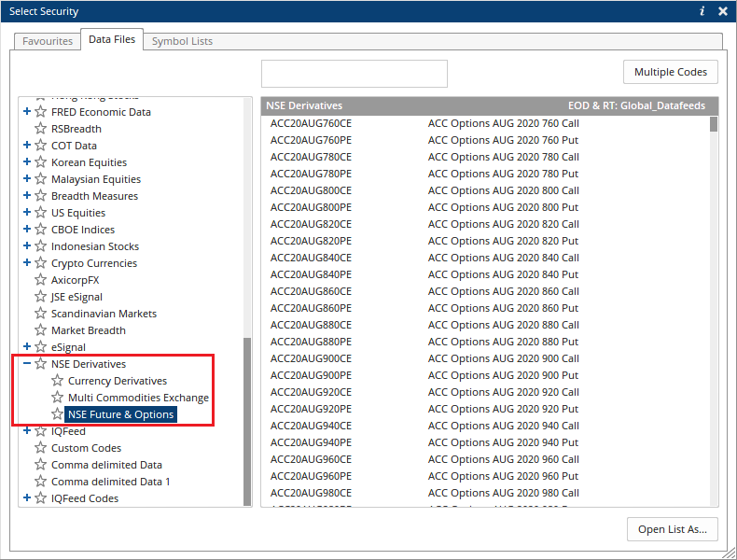
Task: Toggle favourite star for NSE Future & Options
Action: click(57, 414)
